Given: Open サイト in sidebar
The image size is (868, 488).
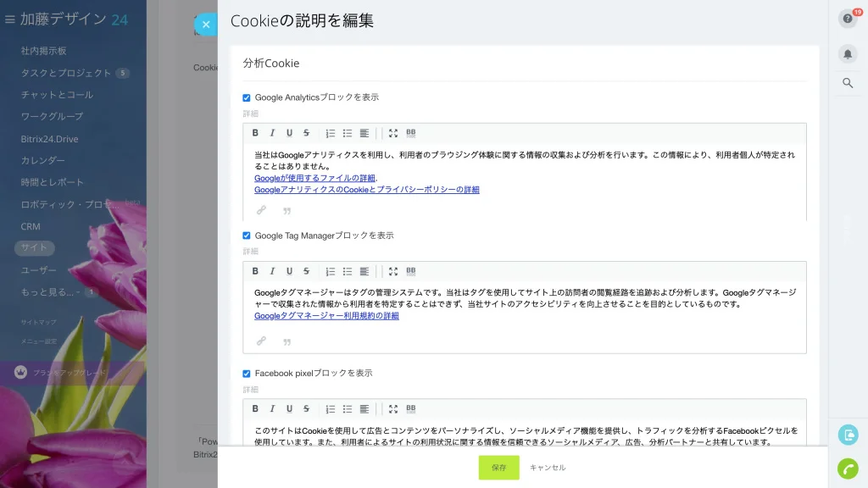Looking at the screenshot, I should click(34, 247).
